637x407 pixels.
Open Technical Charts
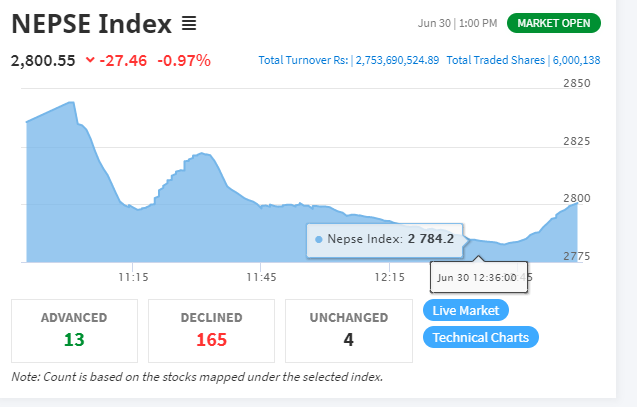tap(481, 337)
